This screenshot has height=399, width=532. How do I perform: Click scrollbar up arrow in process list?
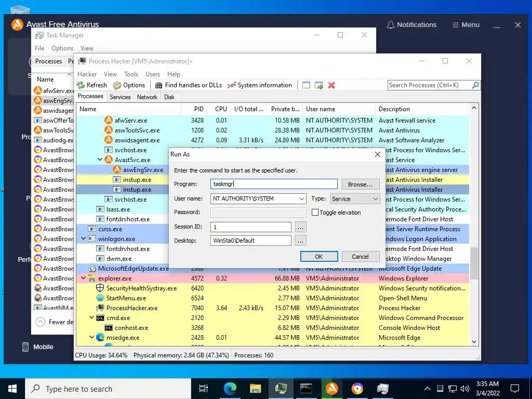tap(474, 108)
